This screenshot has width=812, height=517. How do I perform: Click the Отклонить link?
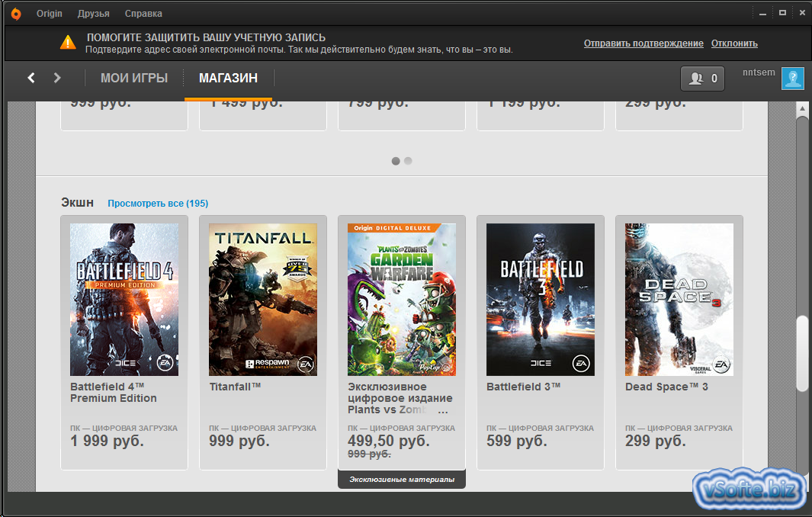pyautogui.click(x=734, y=43)
